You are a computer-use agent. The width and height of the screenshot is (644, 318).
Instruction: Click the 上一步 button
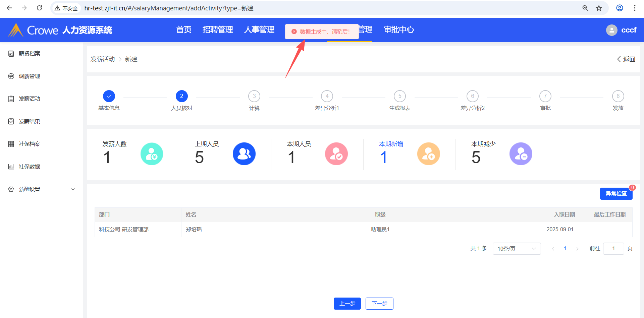click(x=347, y=304)
